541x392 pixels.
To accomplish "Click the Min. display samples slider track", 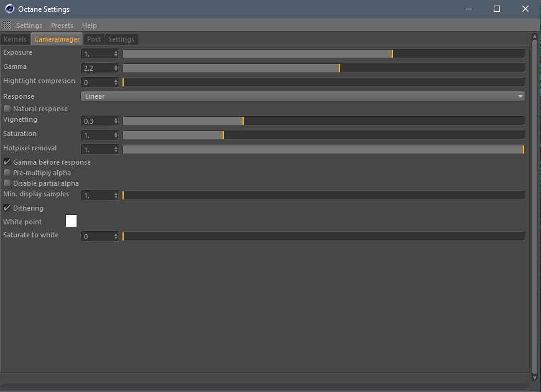I will coord(324,195).
